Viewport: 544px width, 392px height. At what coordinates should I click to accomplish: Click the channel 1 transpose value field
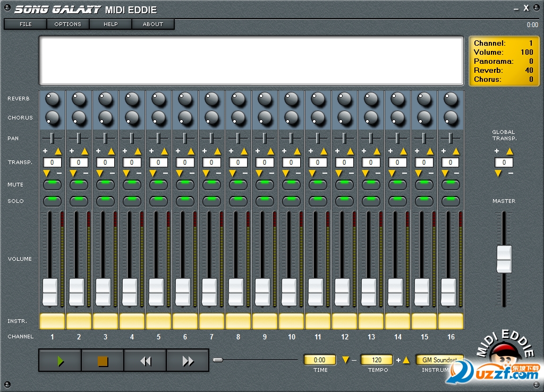point(53,163)
